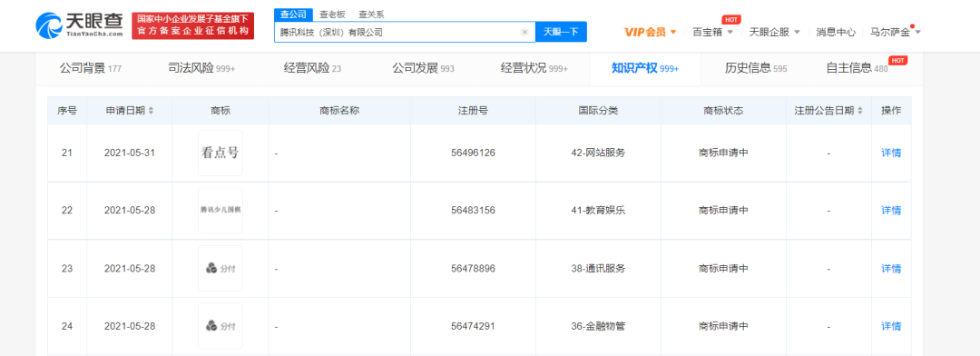Open the 公司发展 tab
Screen dimensions: 980x356
[423, 68]
